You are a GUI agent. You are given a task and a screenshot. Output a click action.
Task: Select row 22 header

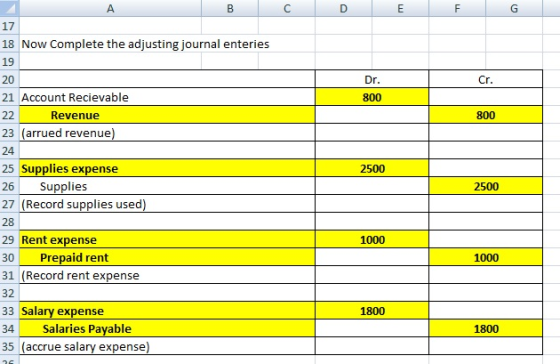click(x=9, y=115)
